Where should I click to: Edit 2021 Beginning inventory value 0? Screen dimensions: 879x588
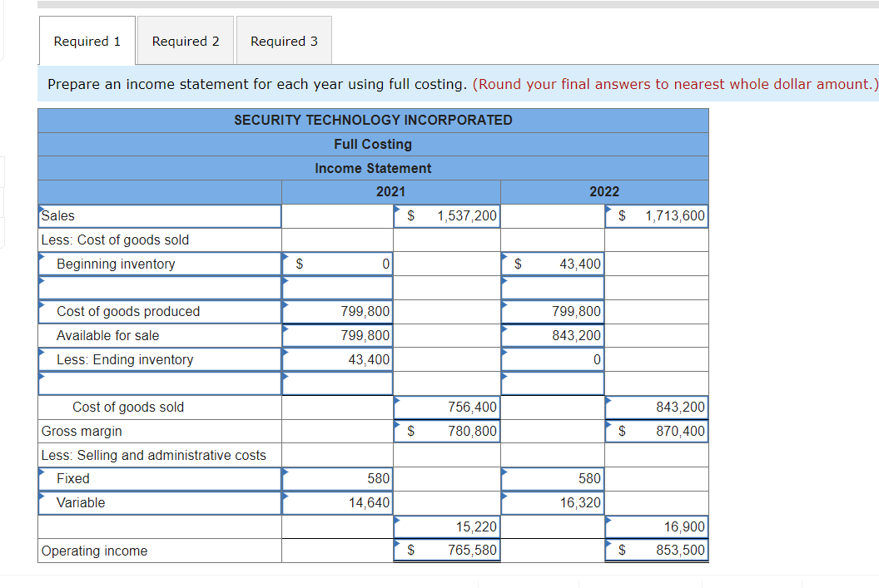click(x=337, y=264)
